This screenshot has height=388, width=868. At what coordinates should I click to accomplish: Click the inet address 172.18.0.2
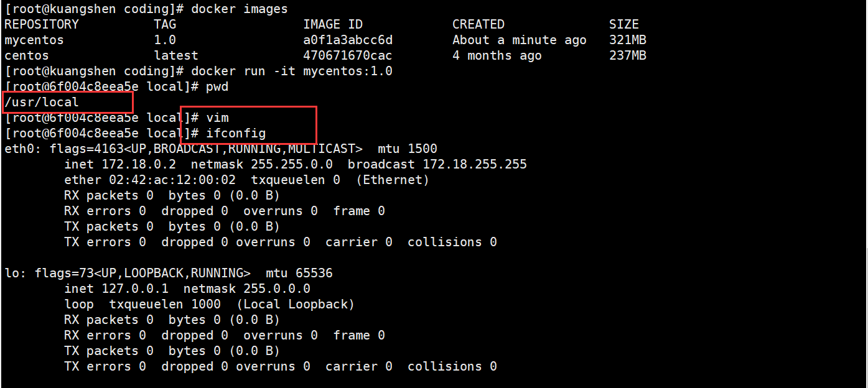[142, 164]
